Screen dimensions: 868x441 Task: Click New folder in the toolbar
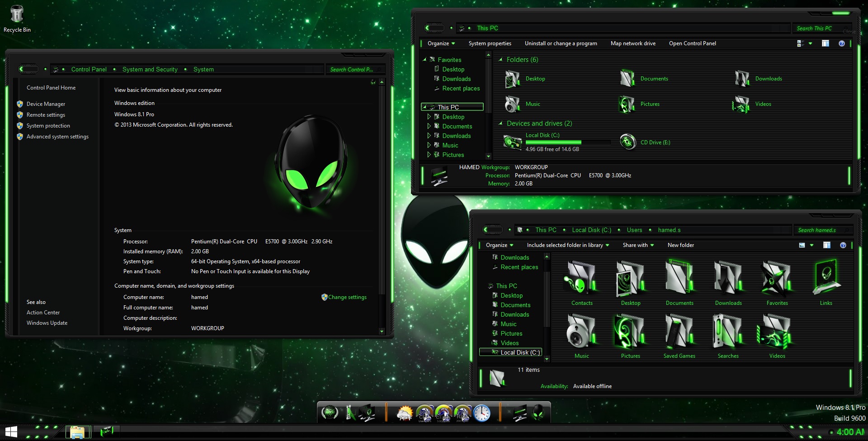coord(680,245)
